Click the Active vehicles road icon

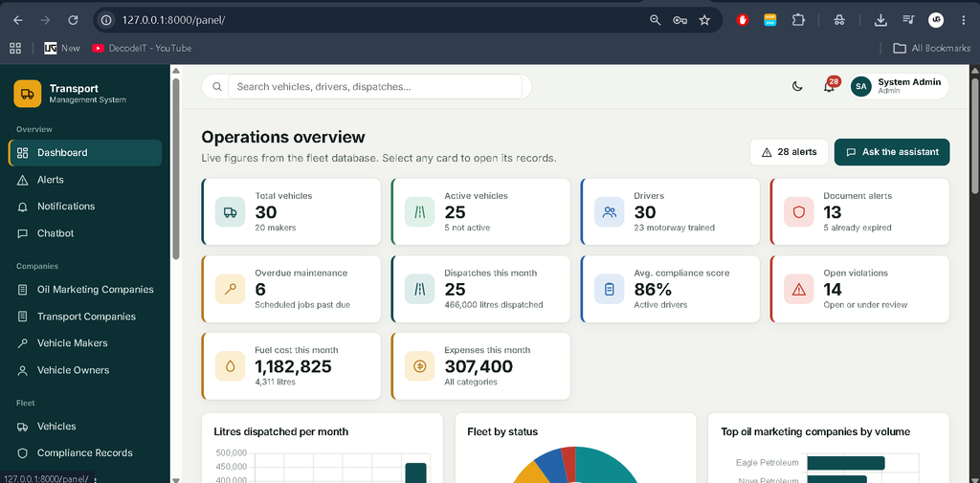tap(420, 211)
